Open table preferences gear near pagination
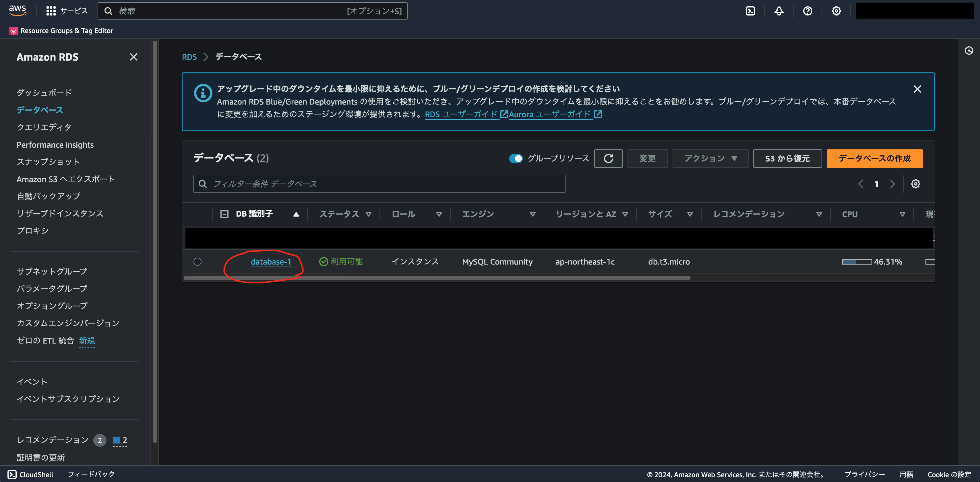 [x=916, y=184]
